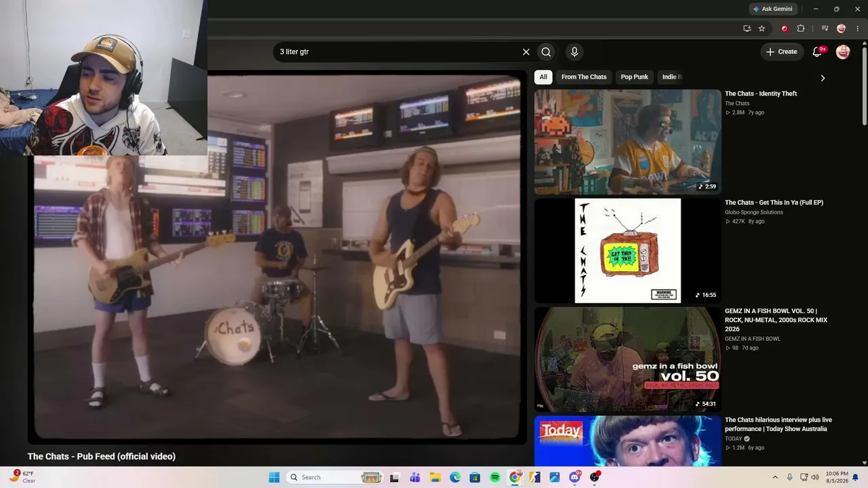Click the Pub Feed video player

pyautogui.click(x=277, y=258)
